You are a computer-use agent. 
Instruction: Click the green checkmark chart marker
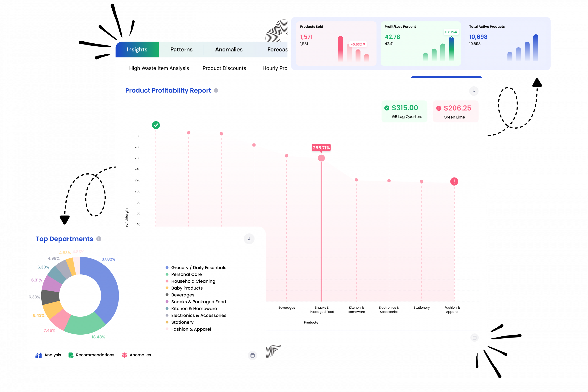point(156,125)
